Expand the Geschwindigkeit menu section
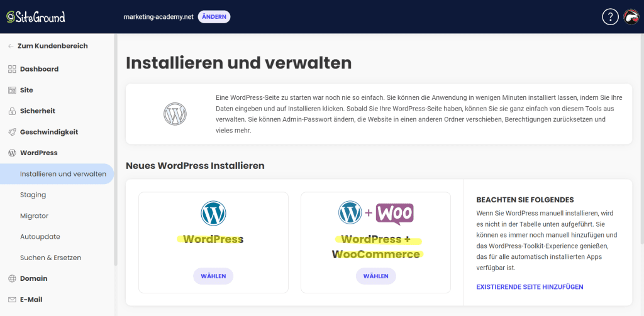The image size is (644, 316). click(x=49, y=132)
